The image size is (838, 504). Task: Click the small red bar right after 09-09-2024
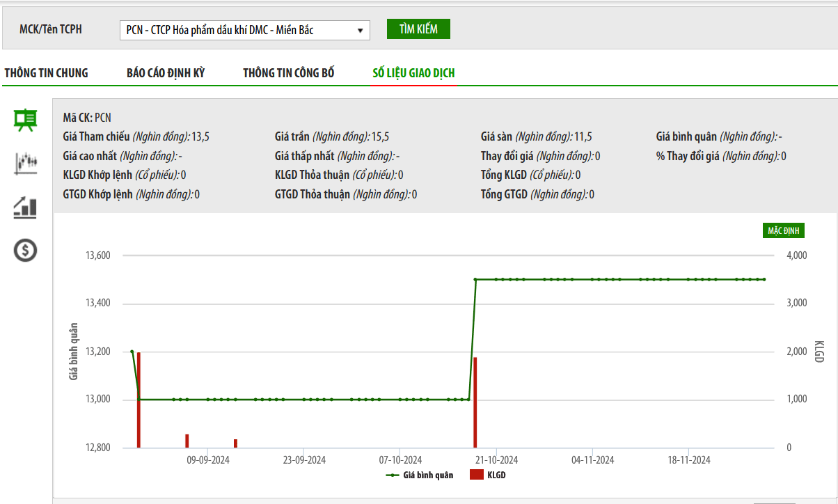point(235,443)
